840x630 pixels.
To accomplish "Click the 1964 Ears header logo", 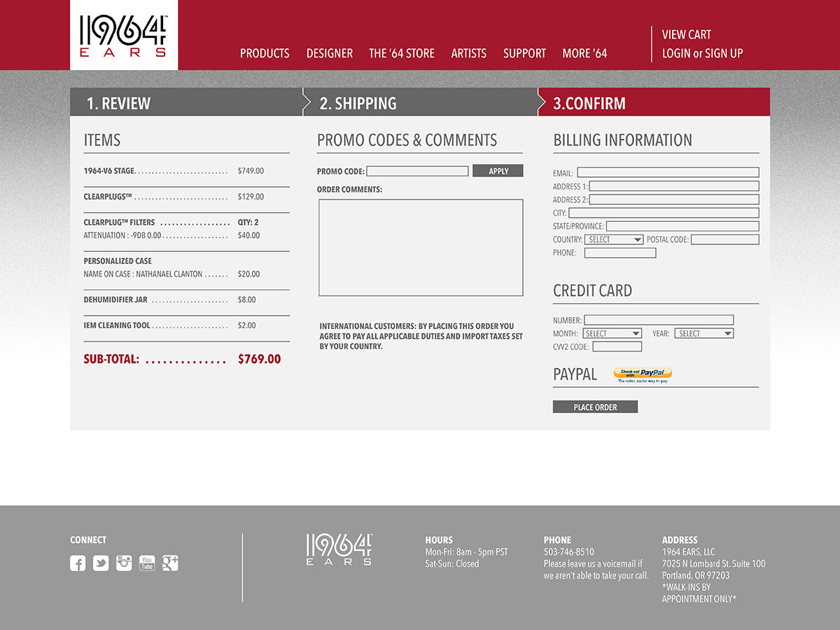I will pyautogui.click(x=124, y=35).
